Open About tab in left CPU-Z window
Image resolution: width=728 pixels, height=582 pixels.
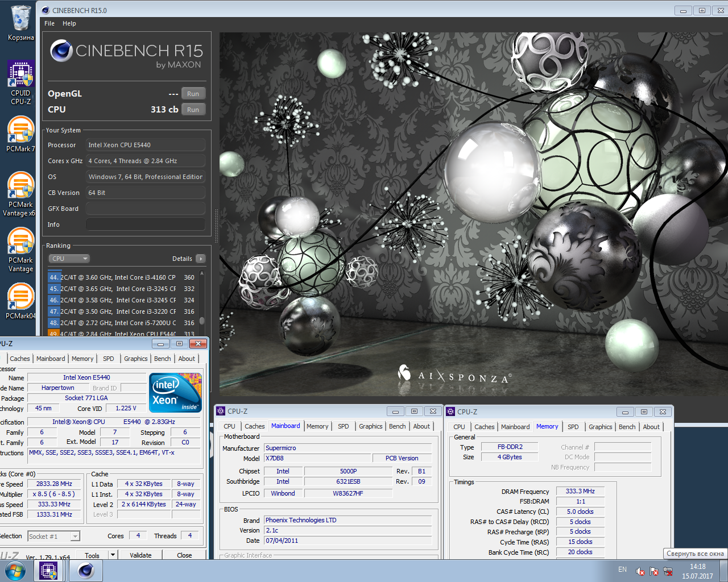pos(187,359)
